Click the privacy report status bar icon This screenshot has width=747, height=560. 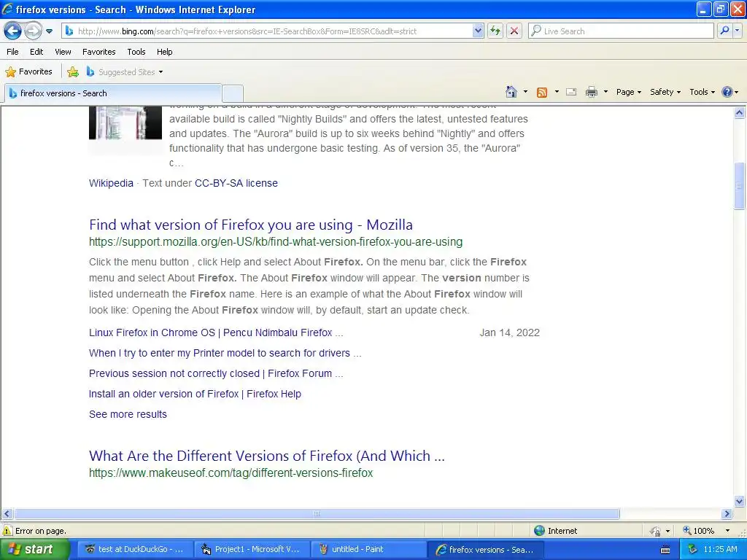pyautogui.click(x=656, y=531)
